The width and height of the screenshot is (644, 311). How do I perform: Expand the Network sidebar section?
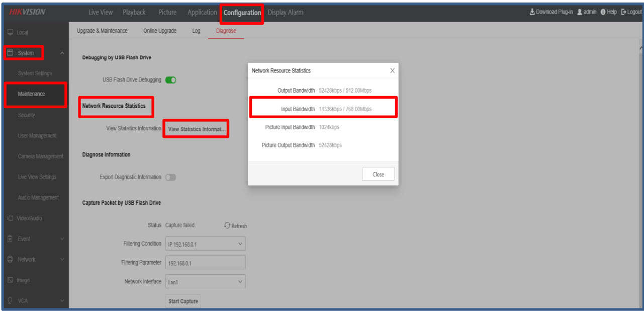tap(62, 260)
